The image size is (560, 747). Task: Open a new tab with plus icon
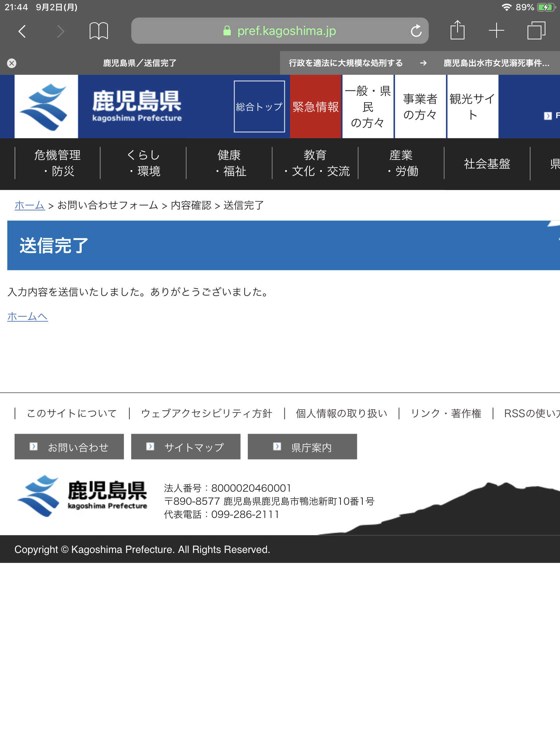[x=496, y=31]
